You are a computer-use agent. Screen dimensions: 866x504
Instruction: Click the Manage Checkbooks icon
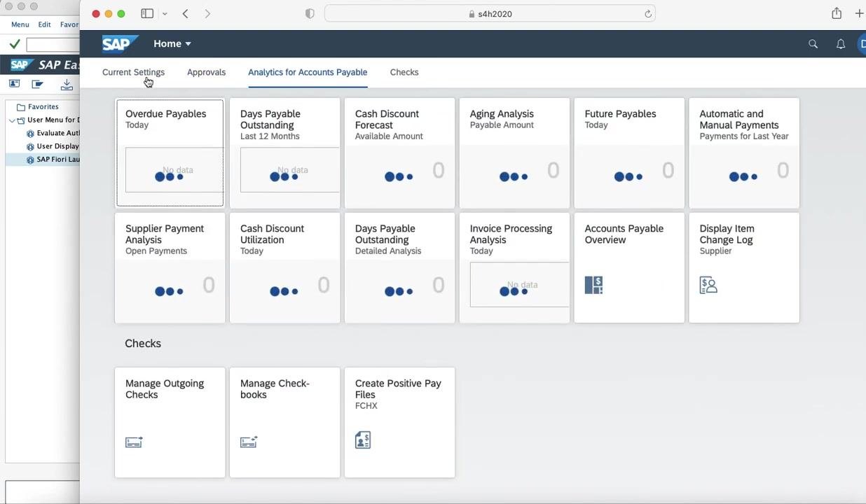click(249, 442)
